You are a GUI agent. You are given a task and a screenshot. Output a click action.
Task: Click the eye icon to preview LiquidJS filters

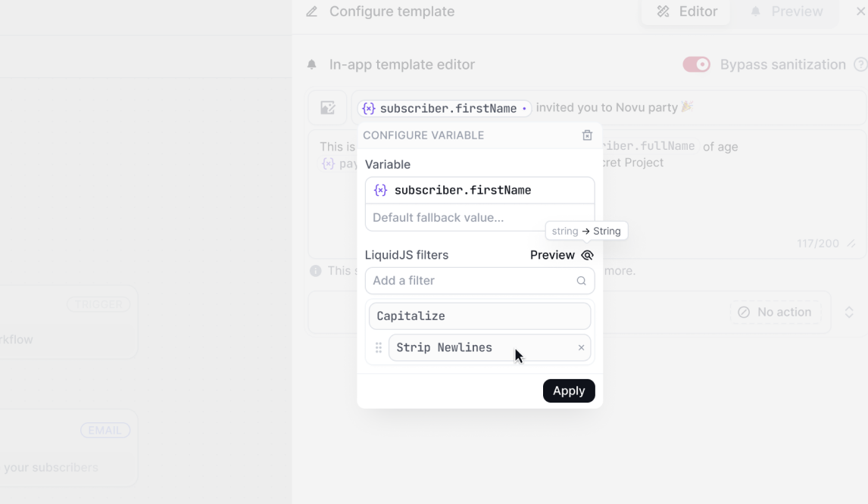pyautogui.click(x=587, y=255)
